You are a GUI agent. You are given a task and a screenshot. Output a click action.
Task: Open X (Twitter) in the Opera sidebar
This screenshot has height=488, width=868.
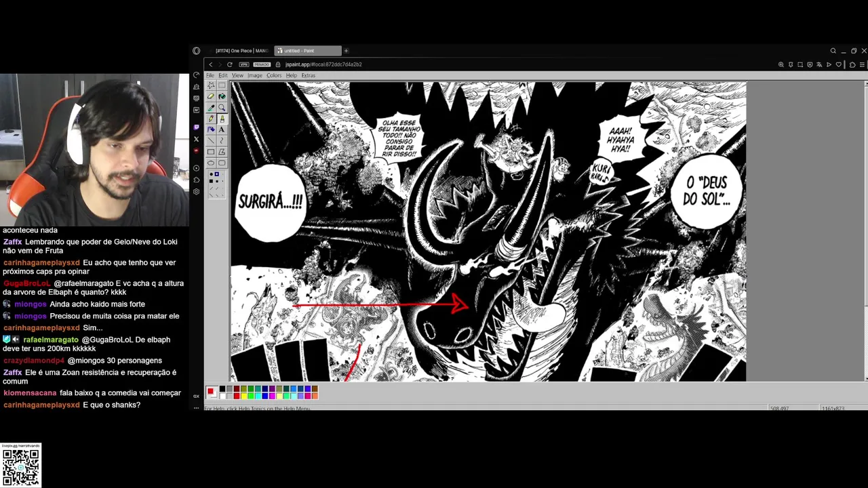coord(196,139)
